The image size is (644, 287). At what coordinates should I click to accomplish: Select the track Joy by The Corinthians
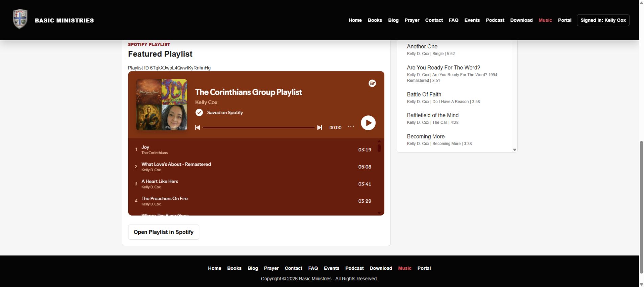[x=256, y=150]
